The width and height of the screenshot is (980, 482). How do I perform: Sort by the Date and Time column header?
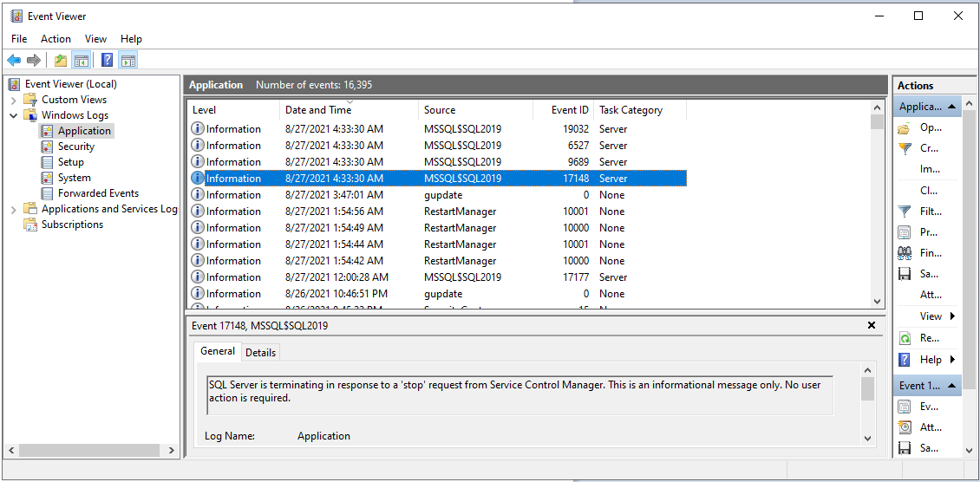tap(349, 110)
